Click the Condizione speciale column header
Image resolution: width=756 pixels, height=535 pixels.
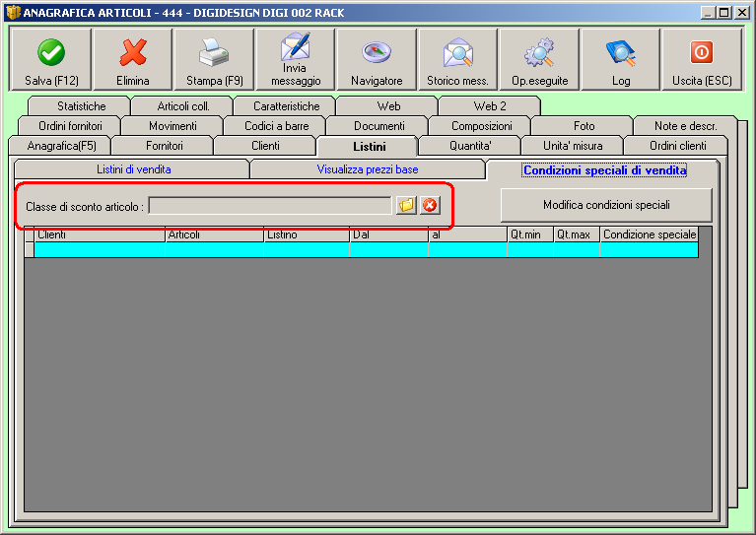coord(649,234)
